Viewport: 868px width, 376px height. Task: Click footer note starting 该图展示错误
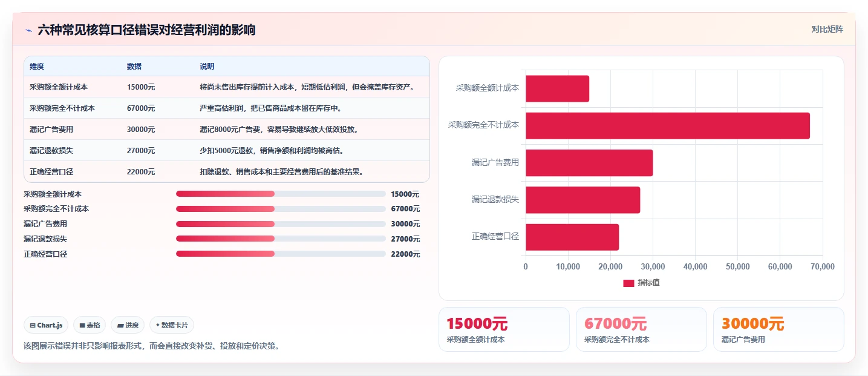coord(151,346)
